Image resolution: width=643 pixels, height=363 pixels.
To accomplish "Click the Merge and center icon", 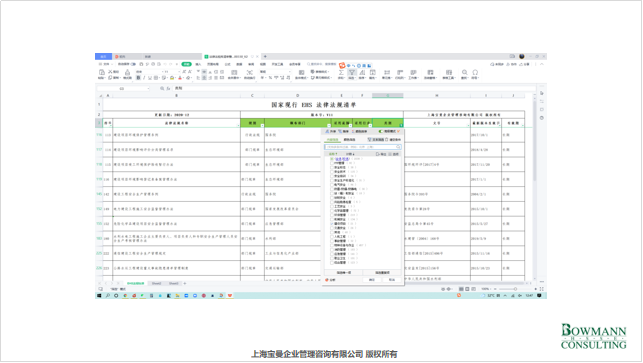I will (x=234, y=72).
